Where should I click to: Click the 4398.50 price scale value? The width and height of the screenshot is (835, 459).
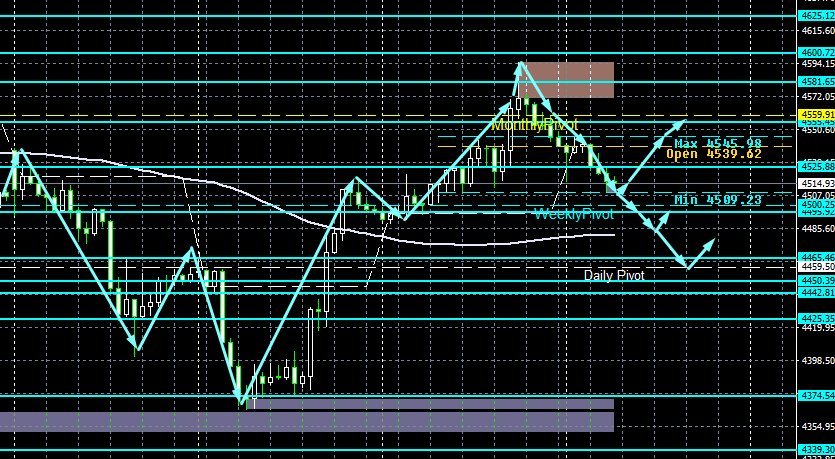coord(817,362)
